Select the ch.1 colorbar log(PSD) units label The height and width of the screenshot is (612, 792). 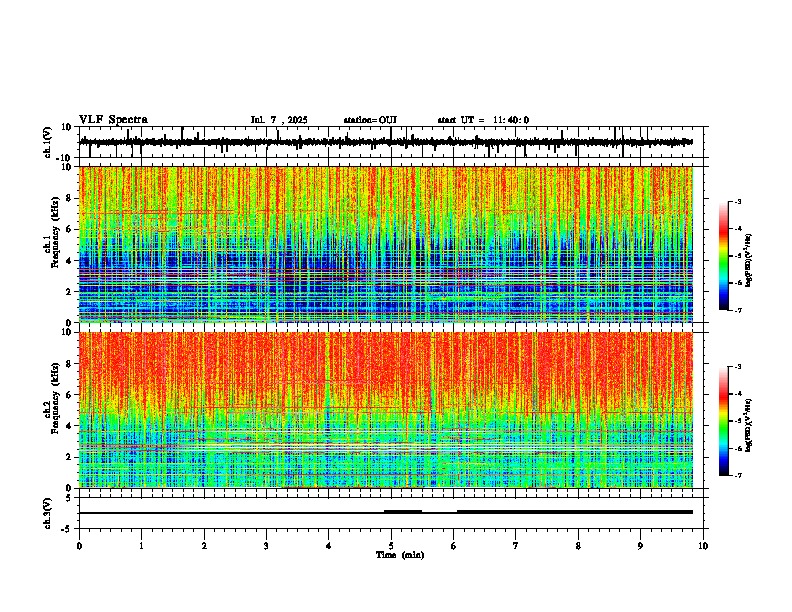(749, 260)
